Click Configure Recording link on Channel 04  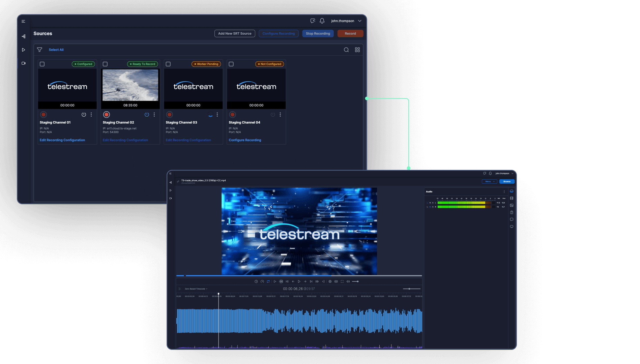[245, 140]
